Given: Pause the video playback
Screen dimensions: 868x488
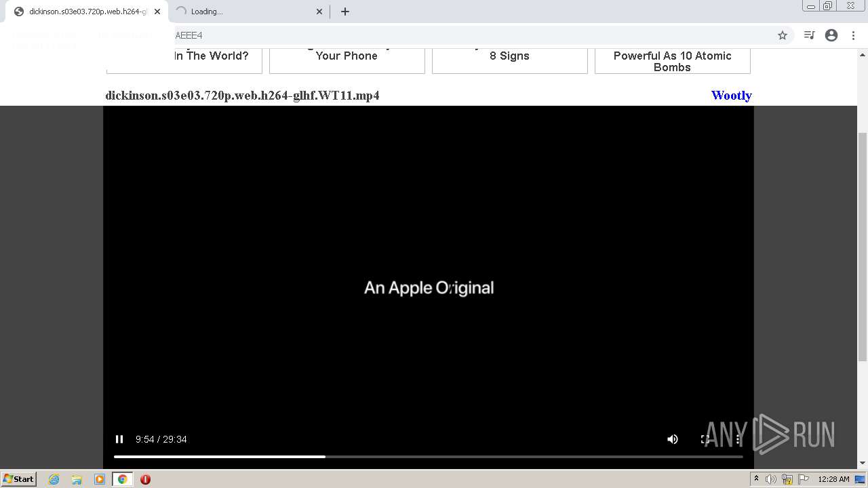Looking at the screenshot, I should coord(119,439).
